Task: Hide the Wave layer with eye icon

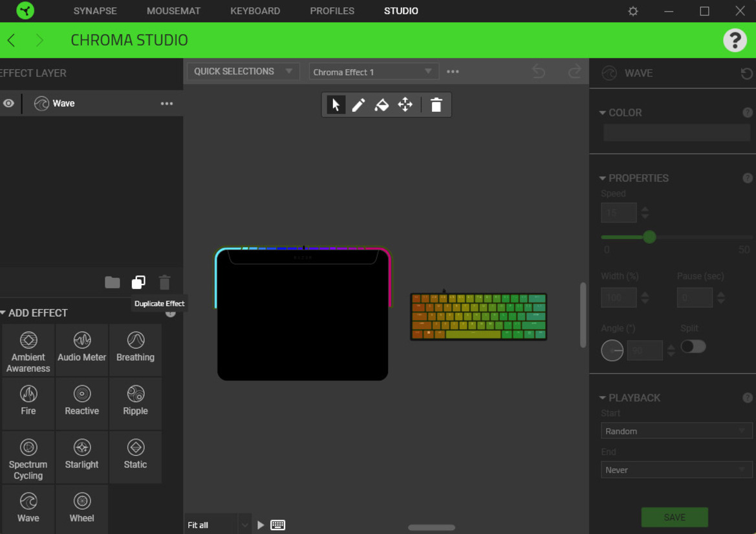Action: tap(8, 103)
